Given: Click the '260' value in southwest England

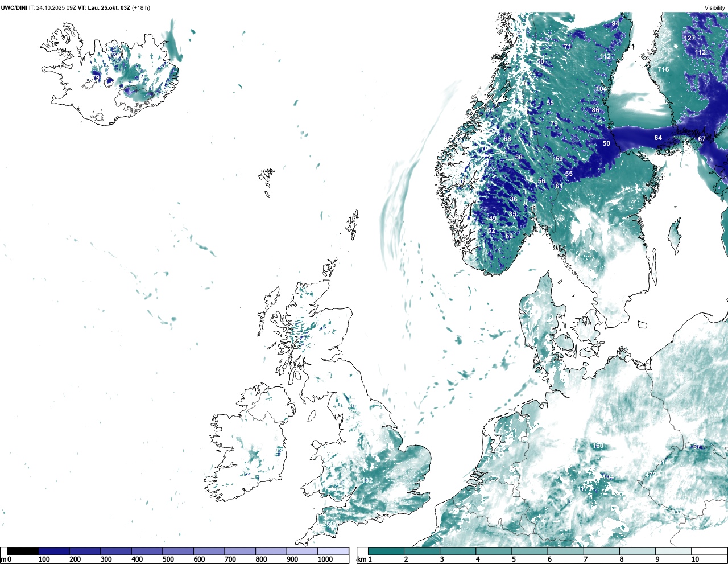Looking at the screenshot, I should click(x=329, y=524).
